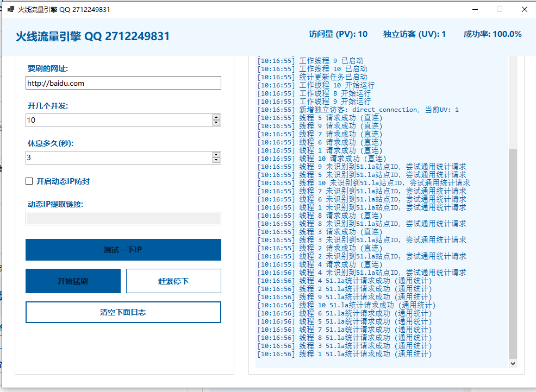Click the 休息多久(秒) number field

coord(119,158)
